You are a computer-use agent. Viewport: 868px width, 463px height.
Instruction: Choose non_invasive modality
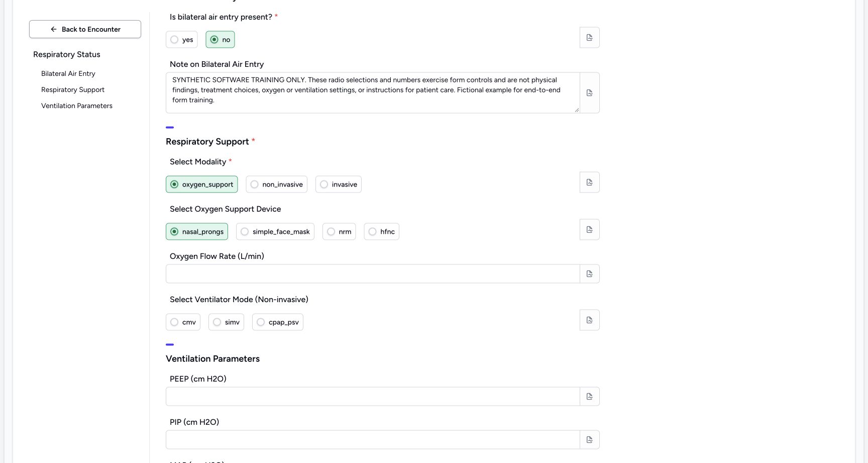(276, 184)
